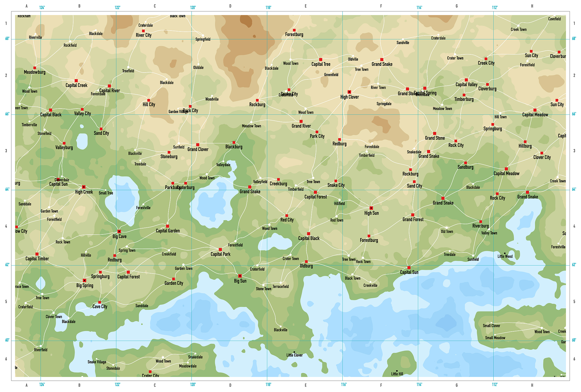Screen dimensions: 581x392
Task: Click the "Sandville" label
Action: click(x=403, y=43)
